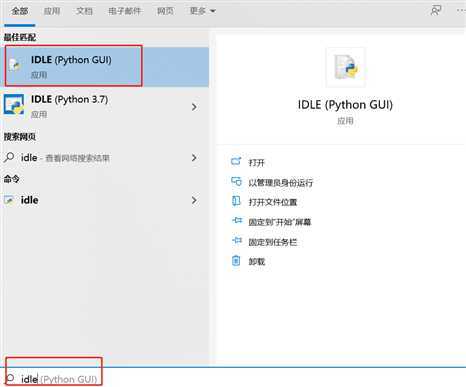This screenshot has width=466, height=387.
Task: Click the idle command's icon
Action: [x=9, y=200]
